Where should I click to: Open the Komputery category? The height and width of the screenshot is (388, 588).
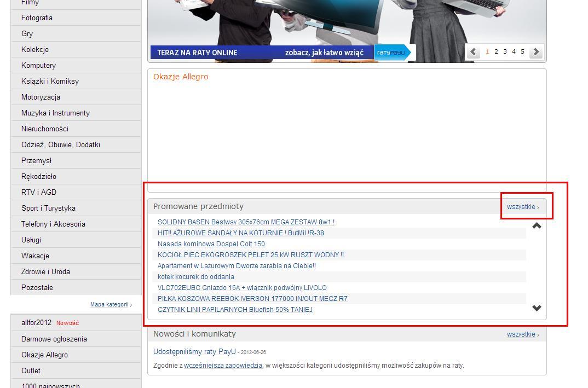tap(76, 65)
